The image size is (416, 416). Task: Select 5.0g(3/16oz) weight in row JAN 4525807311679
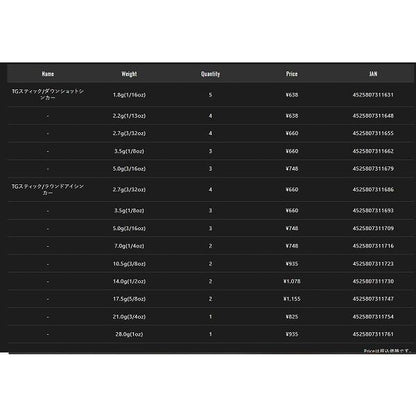click(129, 169)
